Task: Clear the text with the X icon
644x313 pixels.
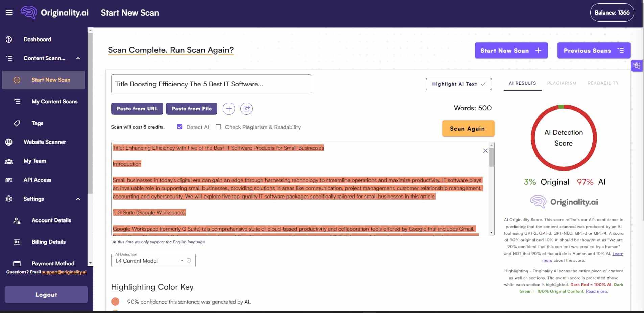Action: tap(485, 151)
